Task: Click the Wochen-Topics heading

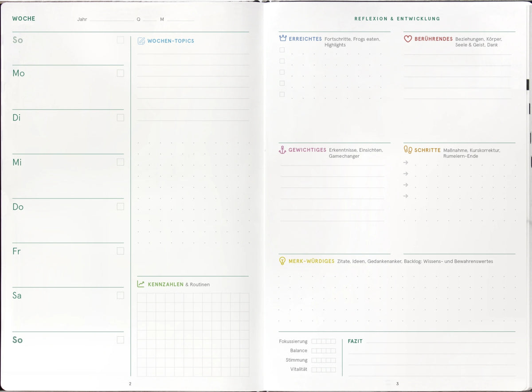Action: 171,41
